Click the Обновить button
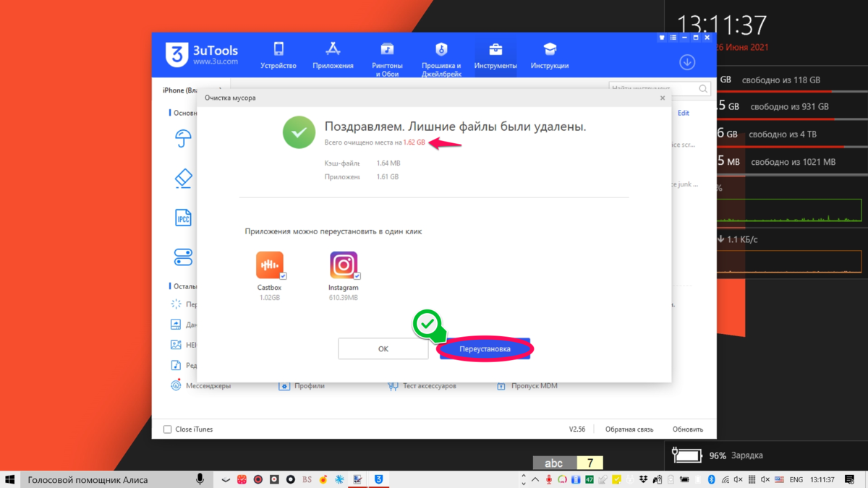The width and height of the screenshot is (868, 488). pyautogui.click(x=688, y=429)
